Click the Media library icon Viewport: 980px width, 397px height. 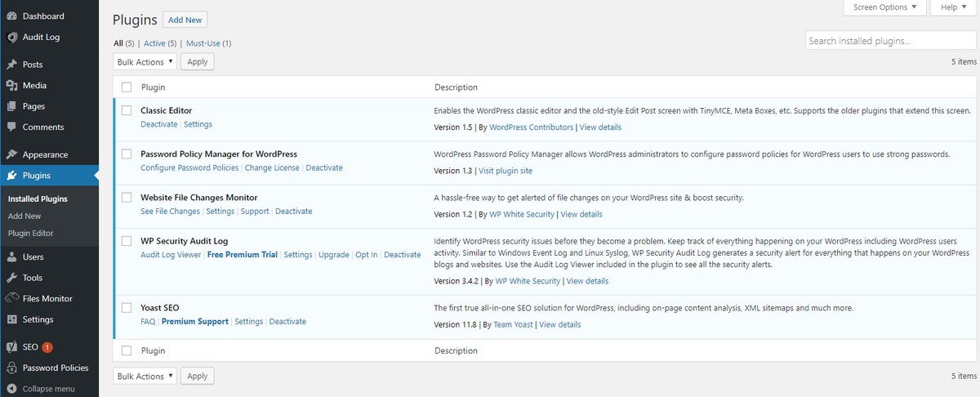click(x=11, y=85)
